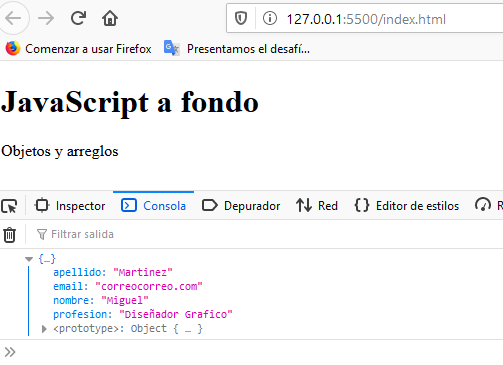The width and height of the screenshot is (503, 365).
Task: Switch to the Inspector tab
Action: 70,206
